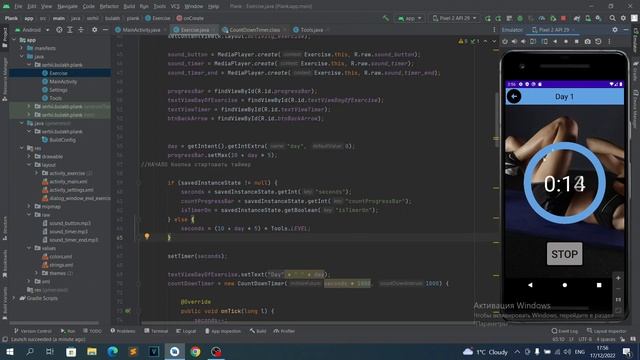Image resolution: width=640 pixels, height=360 pixels.
Task: Collapse the raw folder
Action: [x=29, y=215]
